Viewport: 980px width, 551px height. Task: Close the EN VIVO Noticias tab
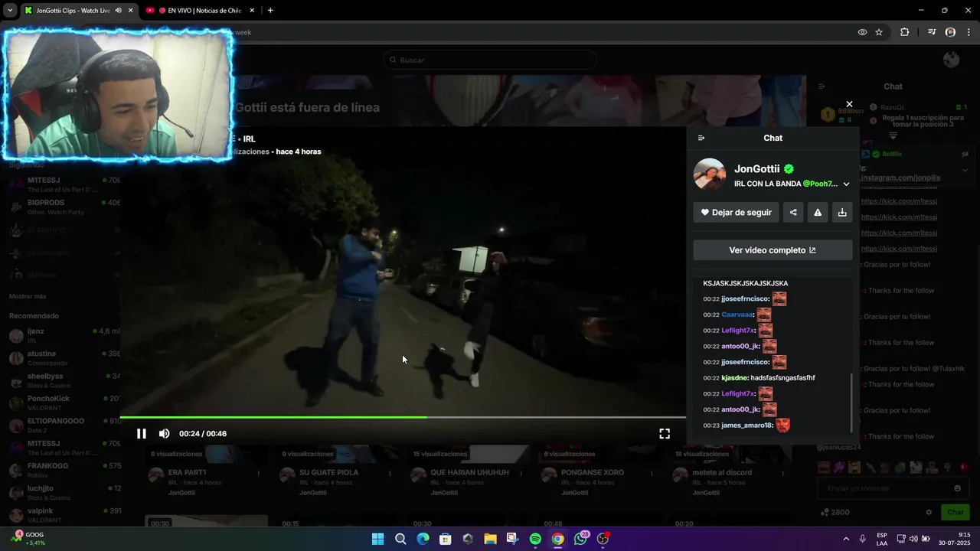252,11
